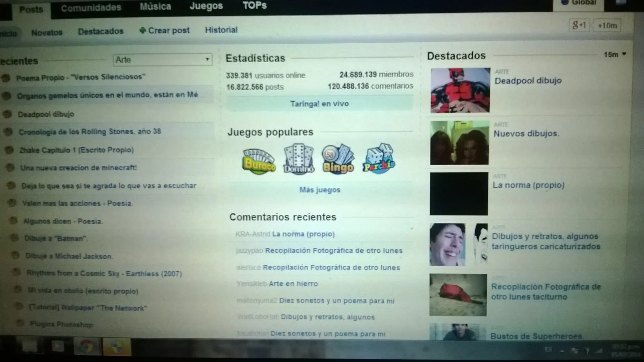Open the Arte category dropdown in Recientes

(x=163, y=60)
